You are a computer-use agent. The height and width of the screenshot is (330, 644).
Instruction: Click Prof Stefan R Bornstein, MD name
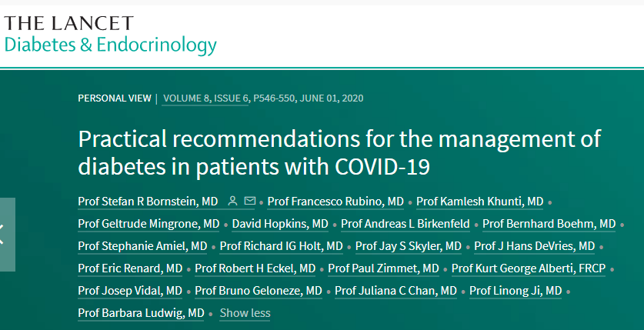(148, 202)
